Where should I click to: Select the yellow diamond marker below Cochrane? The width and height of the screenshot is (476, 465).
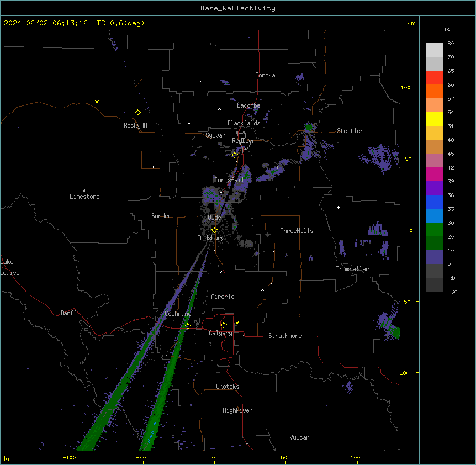(x=188, y=326)
